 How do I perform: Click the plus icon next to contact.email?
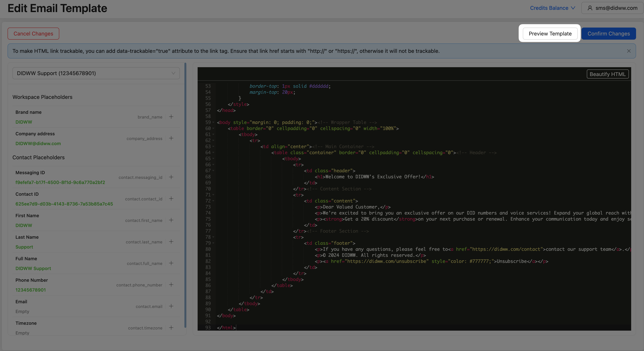point(171,306)
